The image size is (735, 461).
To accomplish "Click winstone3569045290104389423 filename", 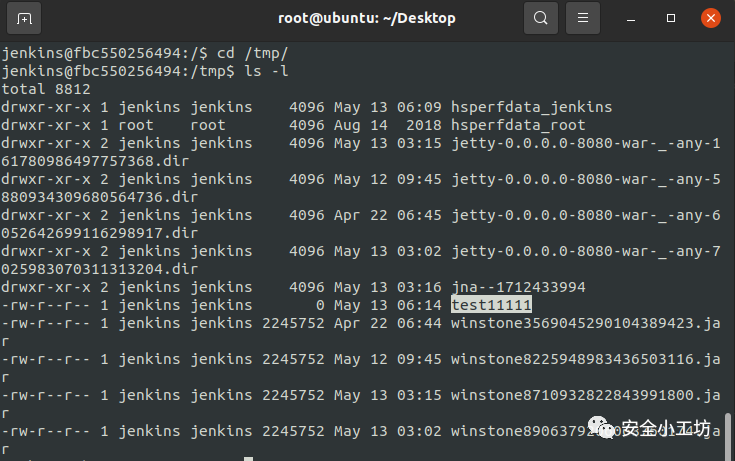I will click(585, 323).
